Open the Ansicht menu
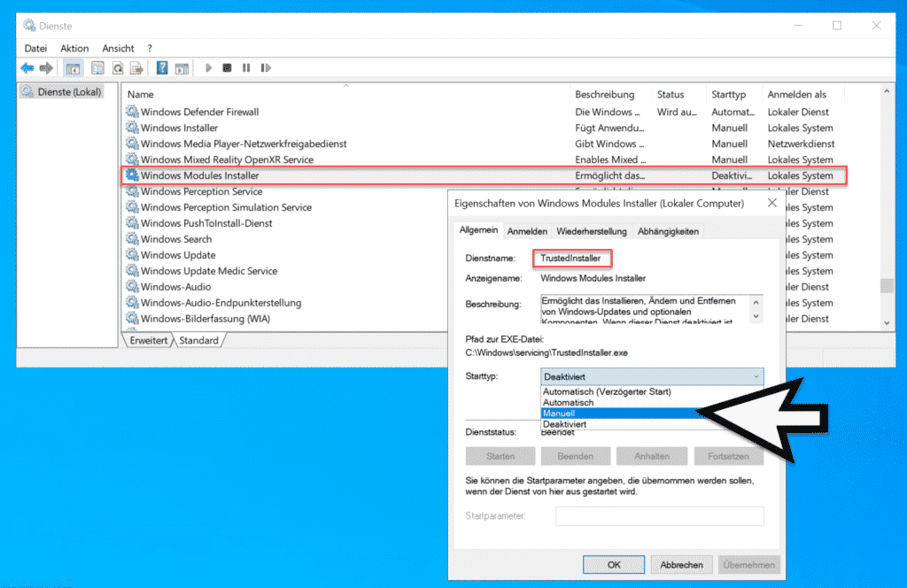Image resolution: width=907 pixels, height=588 pixels. click(118, 49)
